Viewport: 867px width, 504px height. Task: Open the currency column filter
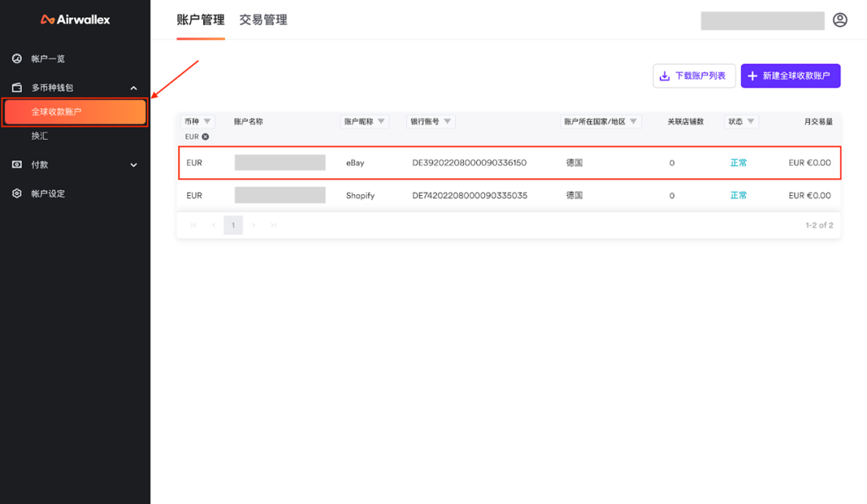207,121
